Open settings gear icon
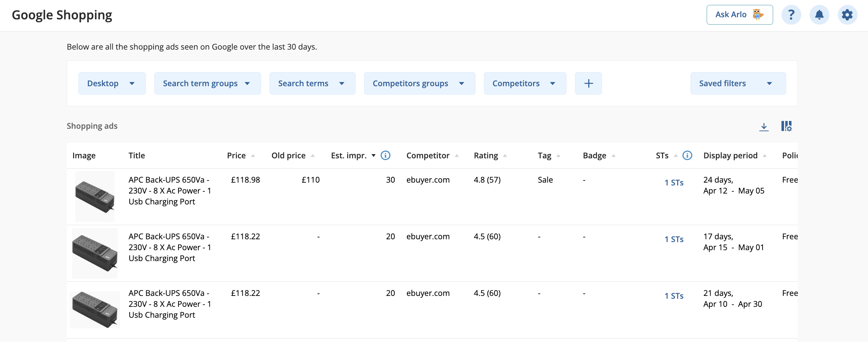This screenshot has height=342, width=868. pos(847,15)
